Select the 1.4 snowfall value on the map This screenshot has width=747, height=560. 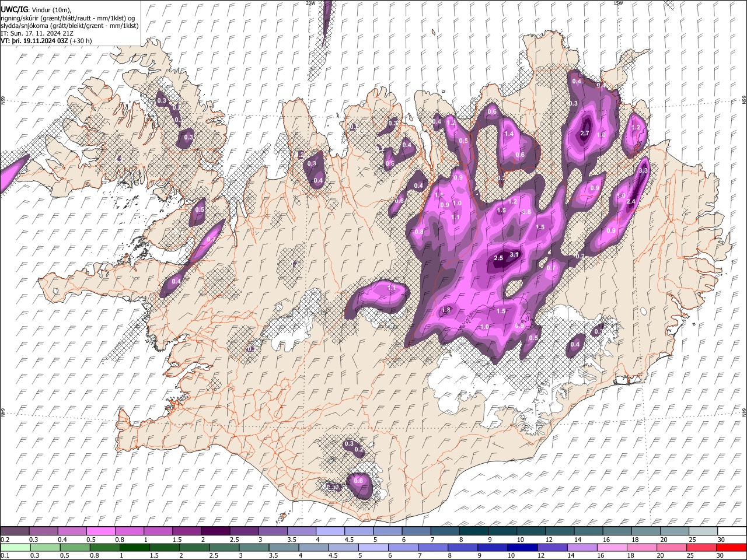(509, 134)
